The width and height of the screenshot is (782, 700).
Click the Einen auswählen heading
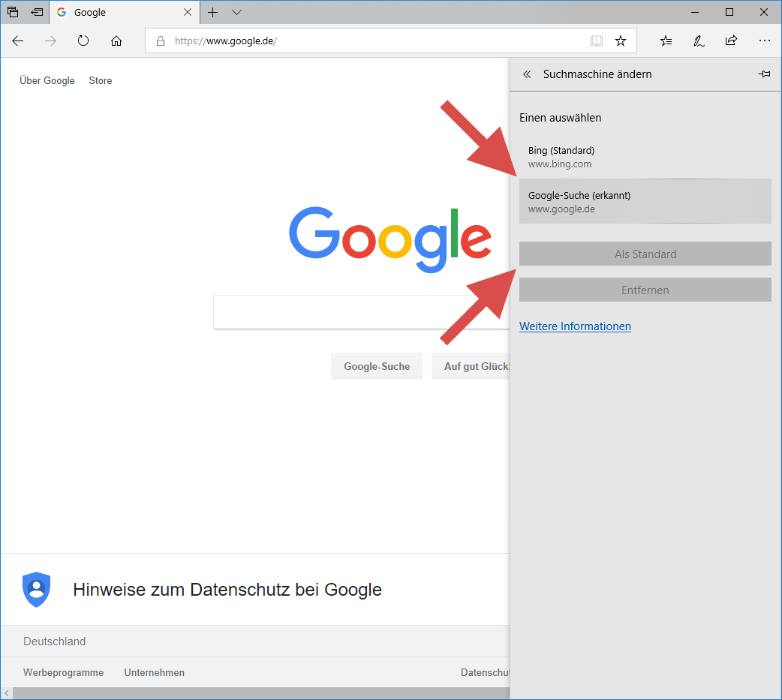(x=560, y=118)
